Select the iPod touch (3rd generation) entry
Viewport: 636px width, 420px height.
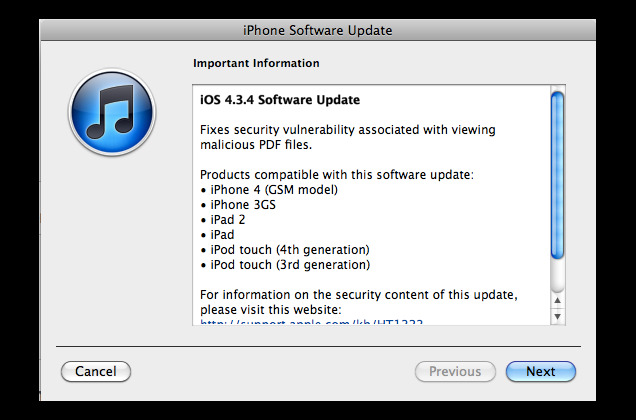(x=285, y=265)
